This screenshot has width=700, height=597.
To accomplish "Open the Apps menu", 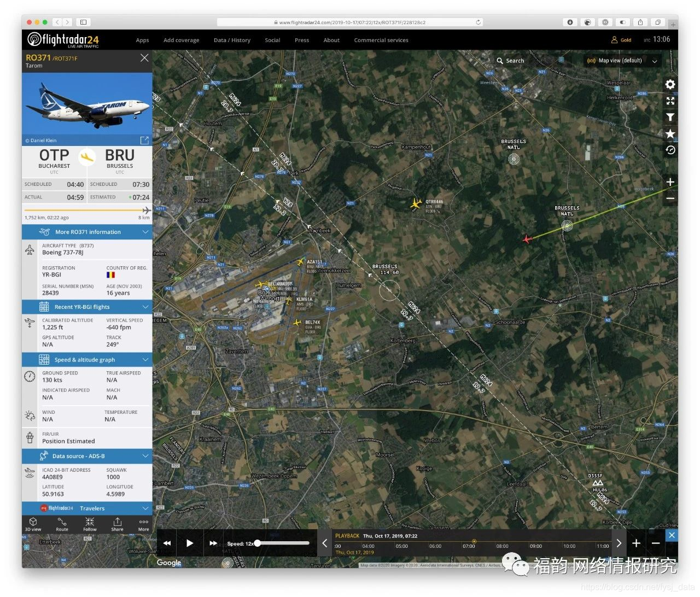I will point(142,40).
